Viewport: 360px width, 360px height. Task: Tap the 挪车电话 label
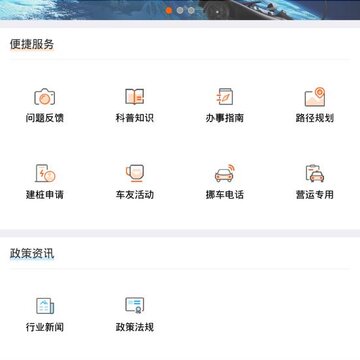[225, 194]
